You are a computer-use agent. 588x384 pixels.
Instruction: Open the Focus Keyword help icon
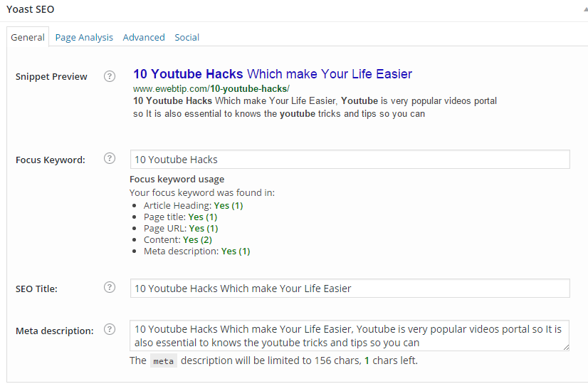pos(110,158)
